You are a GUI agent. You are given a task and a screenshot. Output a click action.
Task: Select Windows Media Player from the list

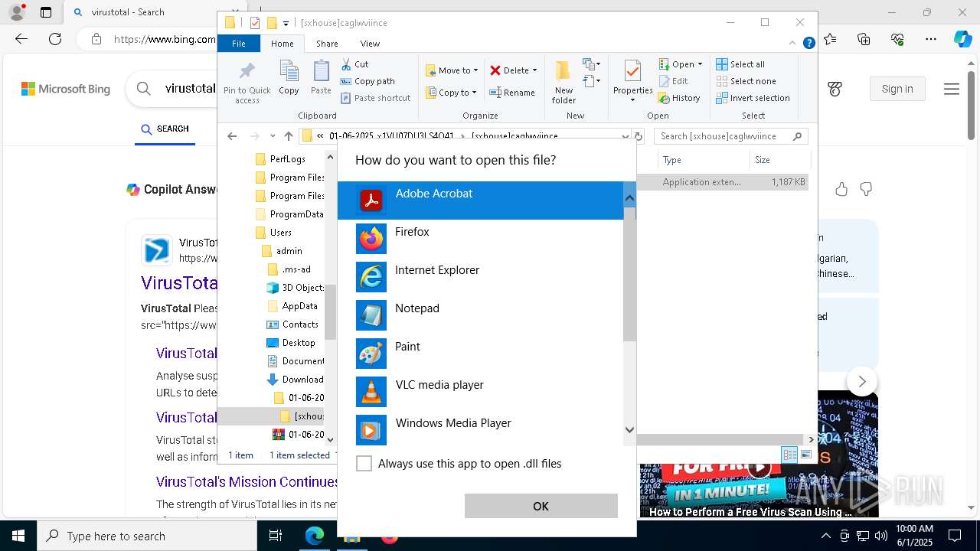[x=481, y=430]
